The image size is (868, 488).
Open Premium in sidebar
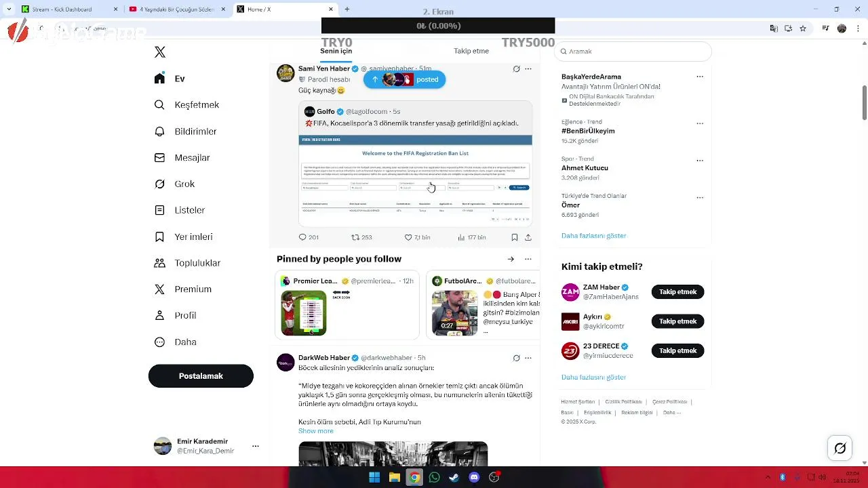[x=182, y=289]
